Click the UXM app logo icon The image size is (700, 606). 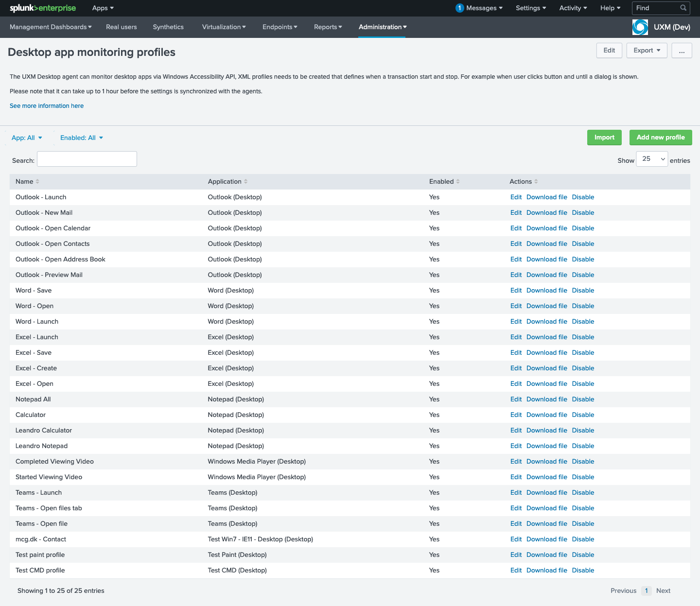(640, 27)
